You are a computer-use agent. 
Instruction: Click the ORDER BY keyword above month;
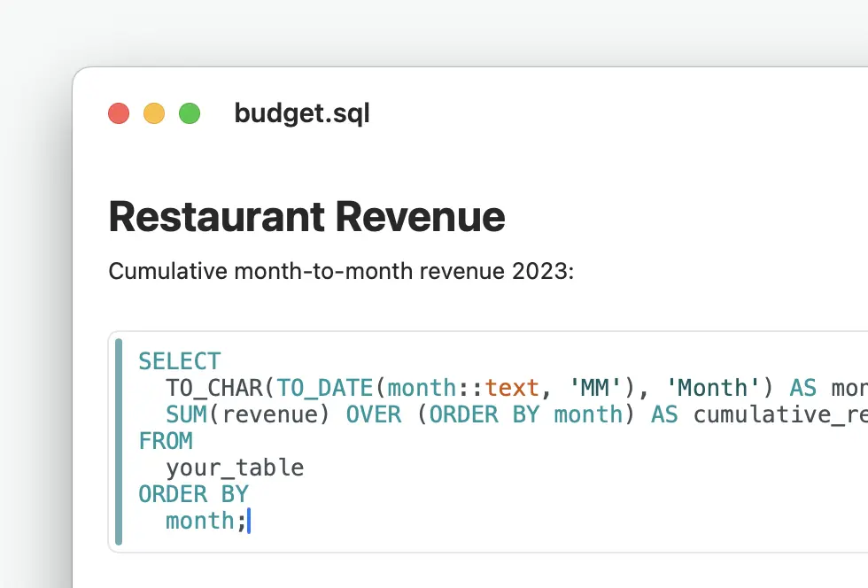[x=194, y=494]
